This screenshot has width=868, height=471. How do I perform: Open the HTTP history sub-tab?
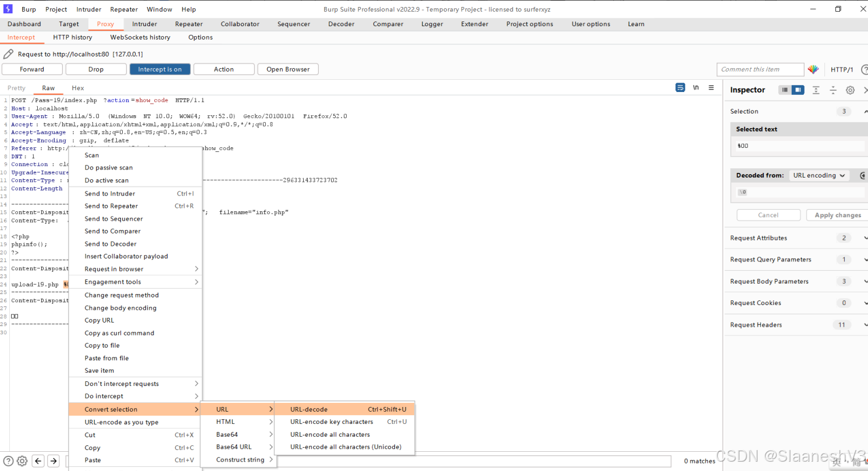click(x=73, y=37)
